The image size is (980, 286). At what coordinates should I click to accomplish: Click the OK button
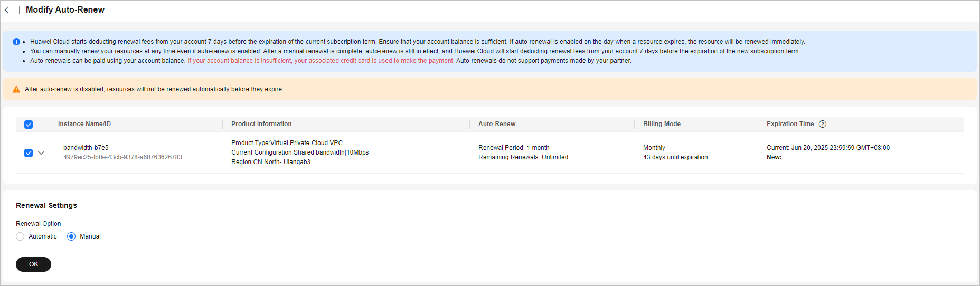[33, 264]
